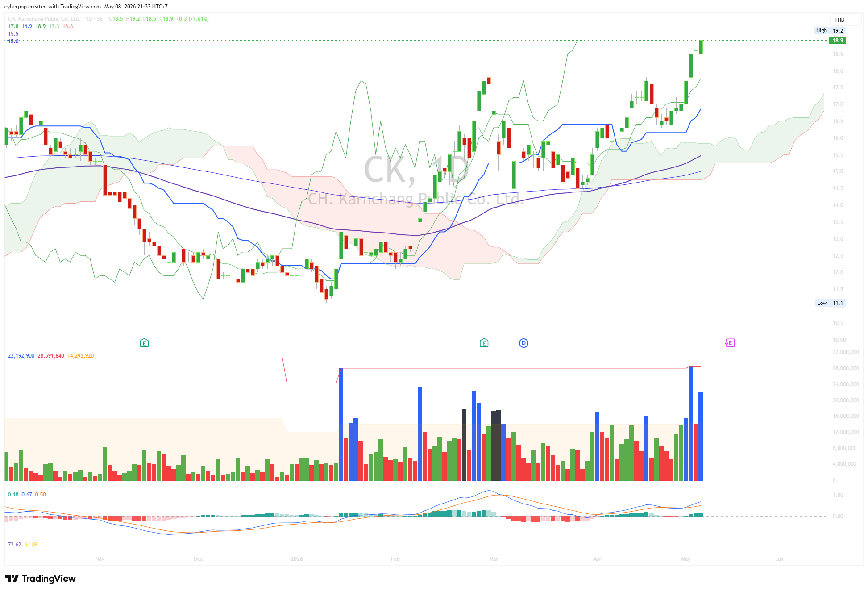
Task: Click 1.00 on the MACD axis
Action: (x=838, y=495)
